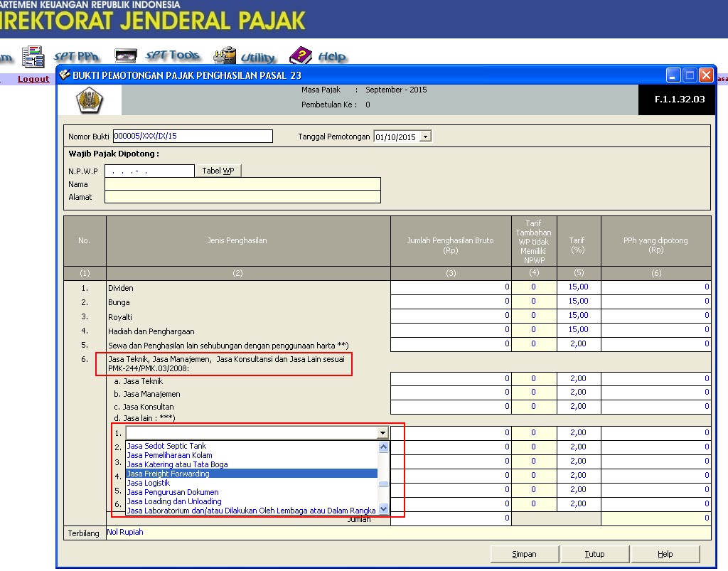Screen dimensions: 728x571
Task: Open the Help menu label in toolbar
Action: [x=332, y=57]
